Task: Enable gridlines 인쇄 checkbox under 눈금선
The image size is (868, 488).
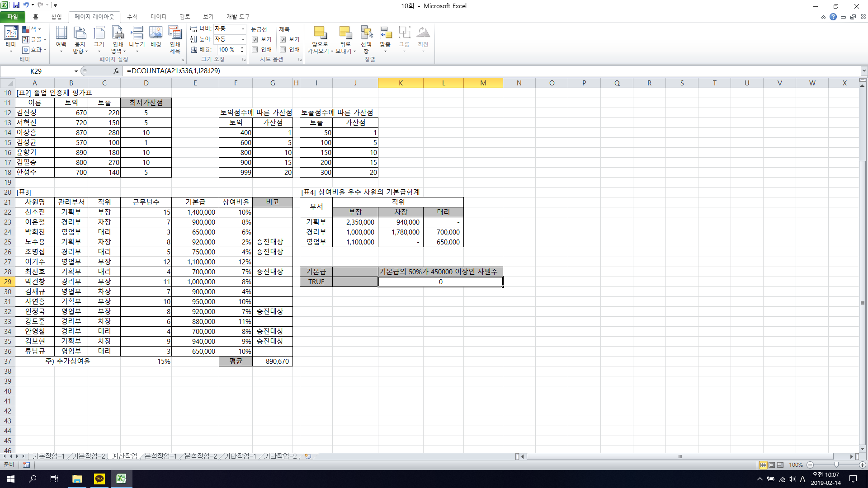Action: [x=255, y=49]
